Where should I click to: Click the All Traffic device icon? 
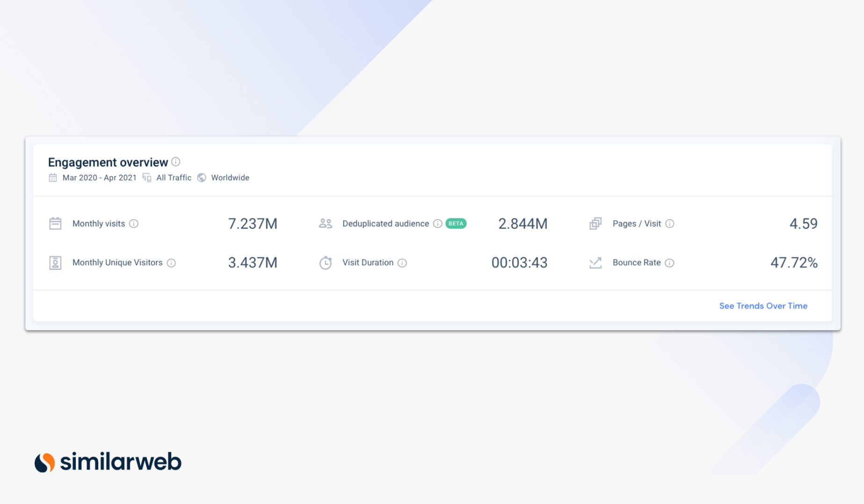146,178
